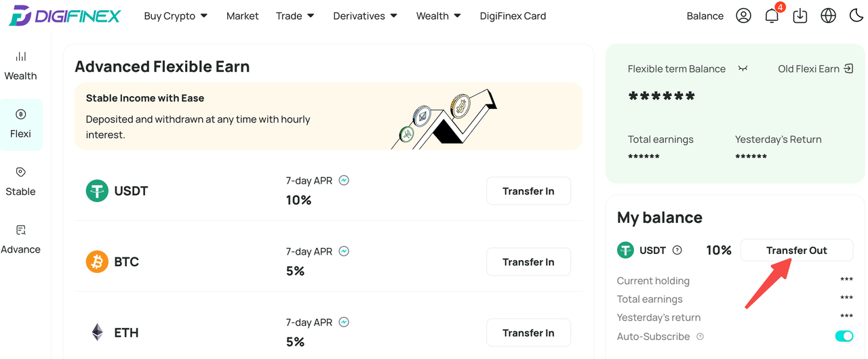Open the language globe icon

coord(828,16)
